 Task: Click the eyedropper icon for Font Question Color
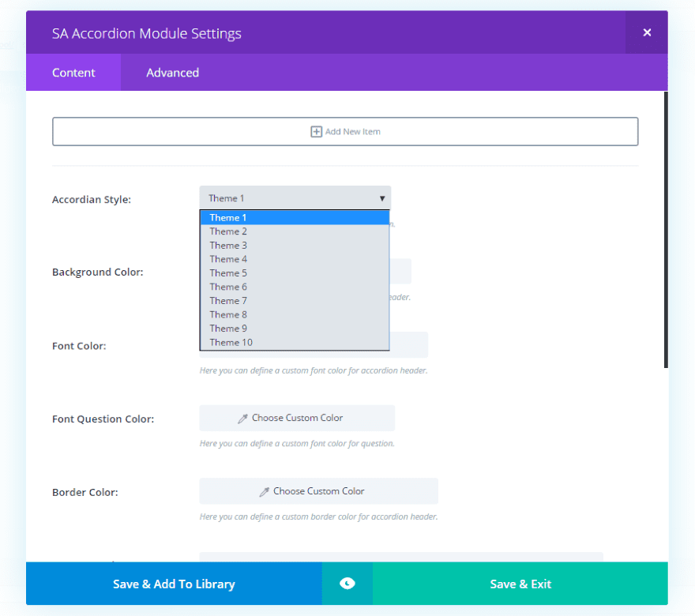point(243,419)
